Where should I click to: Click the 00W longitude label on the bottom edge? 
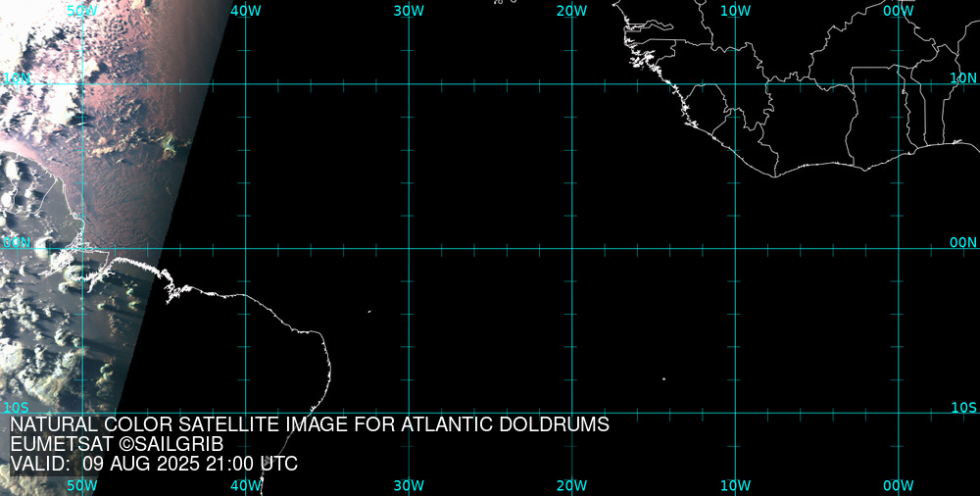pyautogui.click(x=899, y=486)
